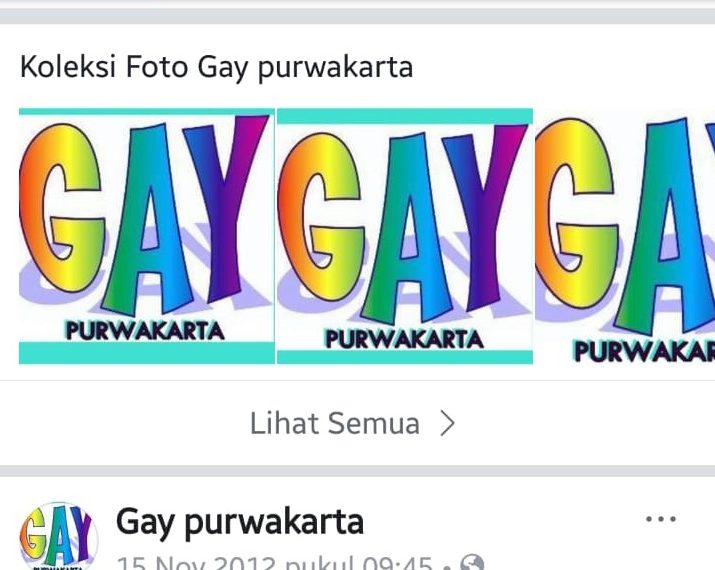Image resolution: width=715 pixels, height=570 pixels.
Task: Click the teal top bar of second photo
Action: [x=405, y=116]
